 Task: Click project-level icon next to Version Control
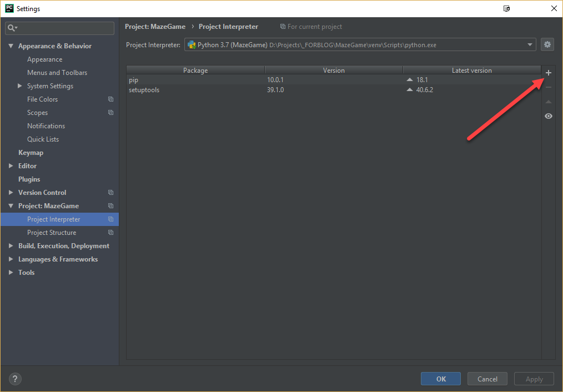pyautogui.click(x=110, y=193)
